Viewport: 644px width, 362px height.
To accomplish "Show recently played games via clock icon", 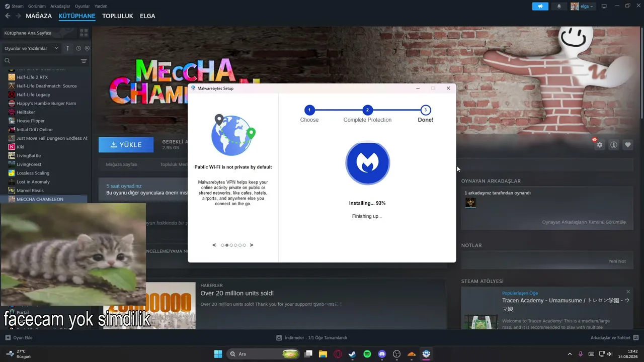I will 78,48.
